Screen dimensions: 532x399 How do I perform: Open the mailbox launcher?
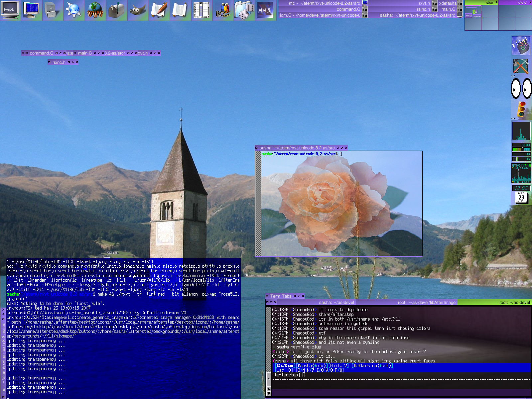(x=116, y=10)
